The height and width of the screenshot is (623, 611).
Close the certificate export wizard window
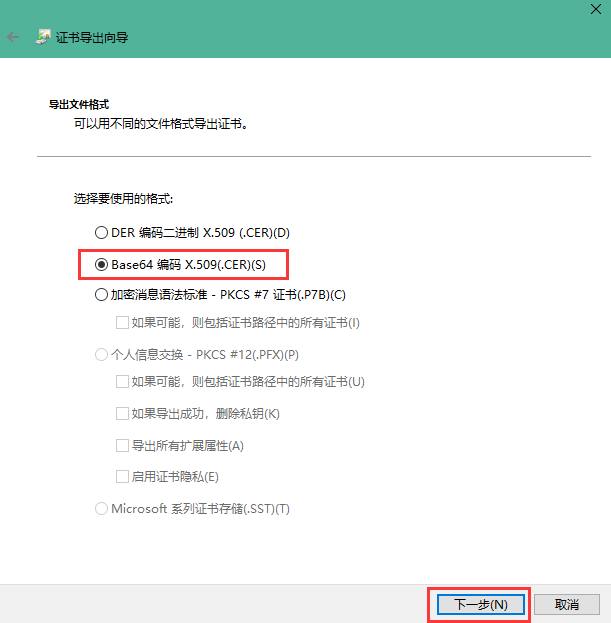click(x=593, y=8)
